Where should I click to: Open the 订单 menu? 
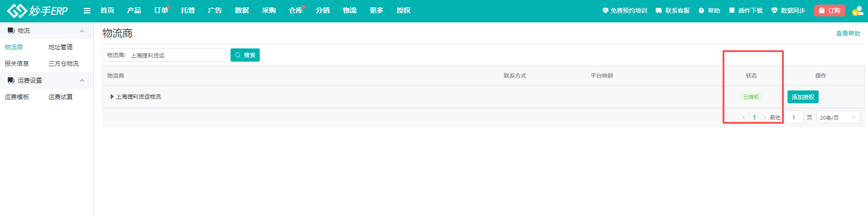161,11
